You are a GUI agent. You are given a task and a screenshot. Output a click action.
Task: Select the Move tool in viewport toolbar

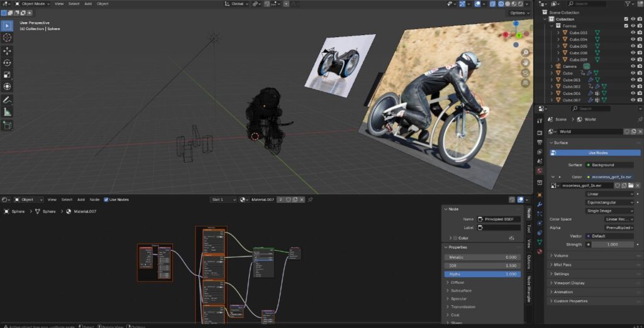pos(7,50)
